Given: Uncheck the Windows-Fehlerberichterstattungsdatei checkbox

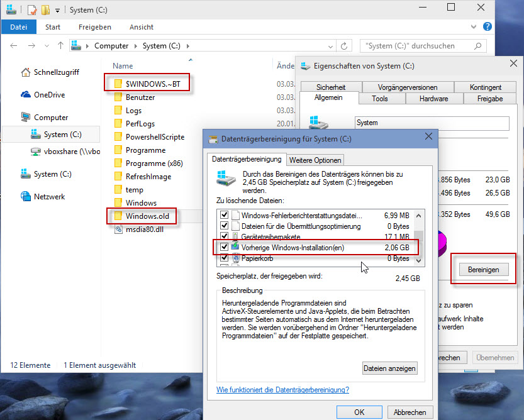Looking at the screenshot, I should 224,215.
